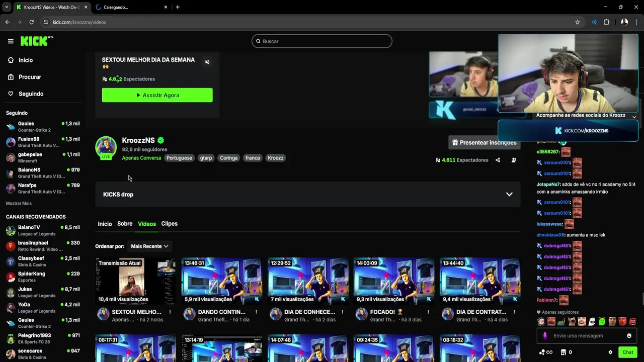Screen dimensions: 644x362
Task: Click the user report icon beside share
Action: click(514, 160)
